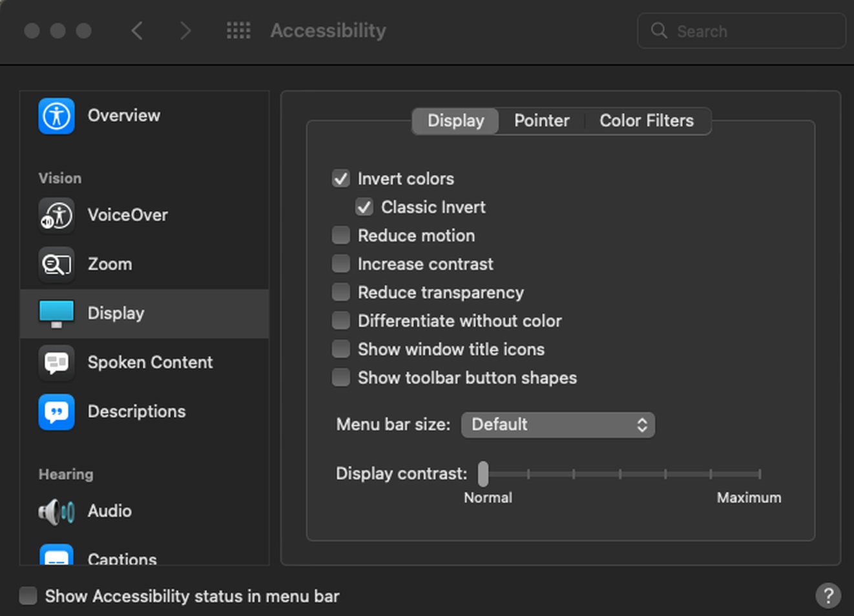This screenshot has height=616, width=854.
Task: Open Zoom settings via its sidebar icon
Action: (56, 264)
